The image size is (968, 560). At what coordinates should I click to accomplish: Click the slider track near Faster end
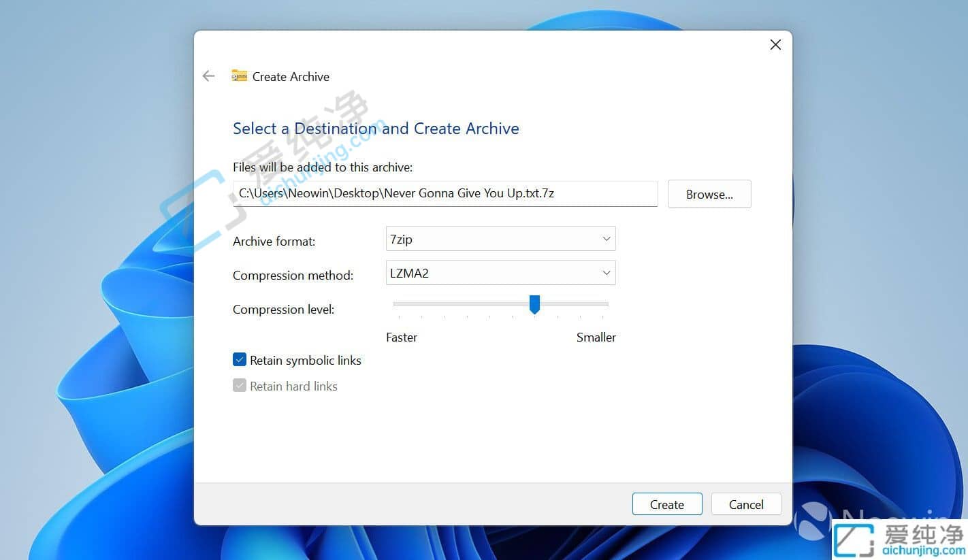[x=408, y=303]
